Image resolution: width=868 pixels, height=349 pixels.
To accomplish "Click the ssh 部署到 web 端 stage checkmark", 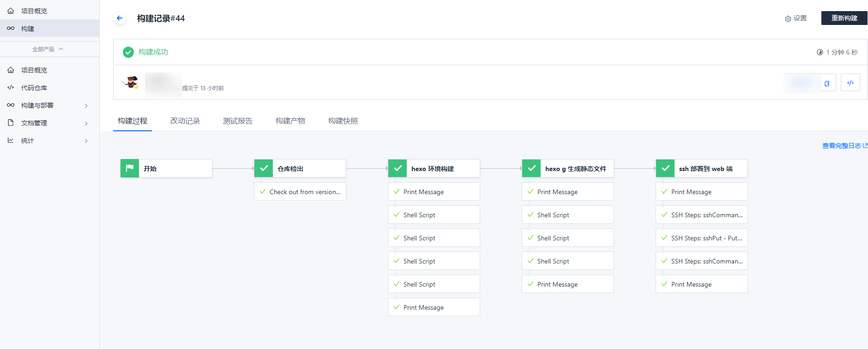I will [x=665, y=168].
